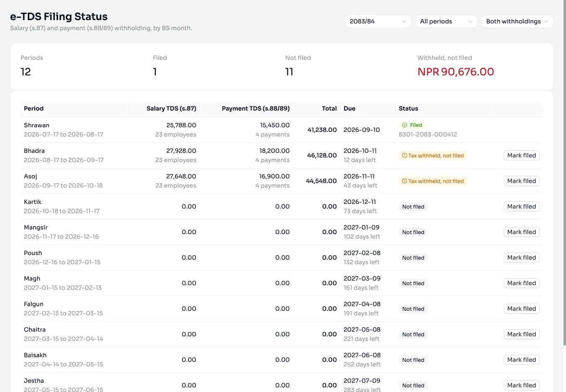Click the Falgun date range text

(x=63, y=313)
